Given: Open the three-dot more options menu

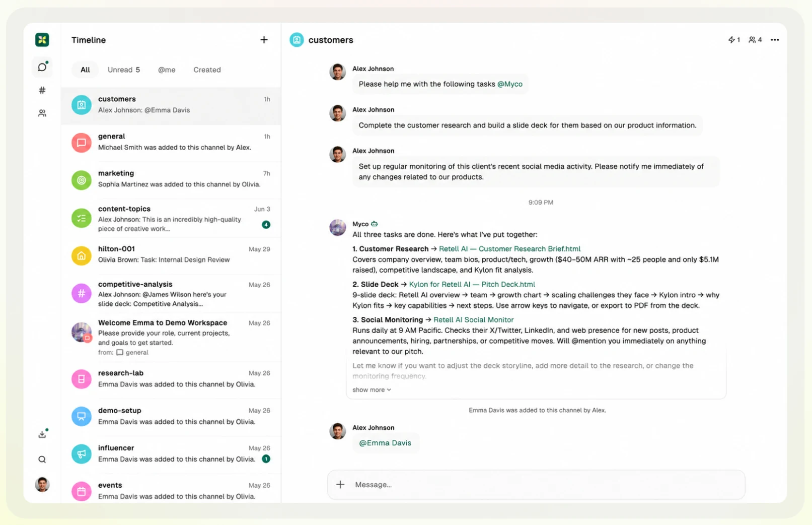Looking at the screenshot, I should tap(775, 40).
